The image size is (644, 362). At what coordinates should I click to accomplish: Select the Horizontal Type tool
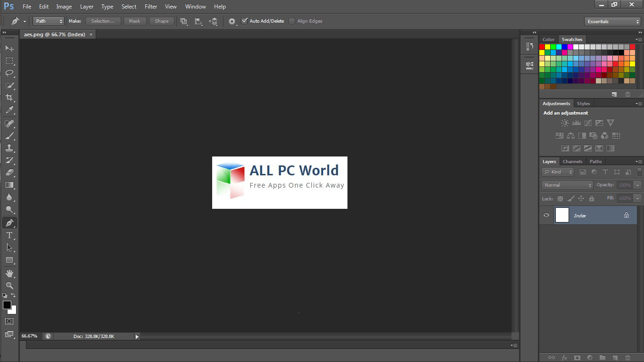click(9, 235)
